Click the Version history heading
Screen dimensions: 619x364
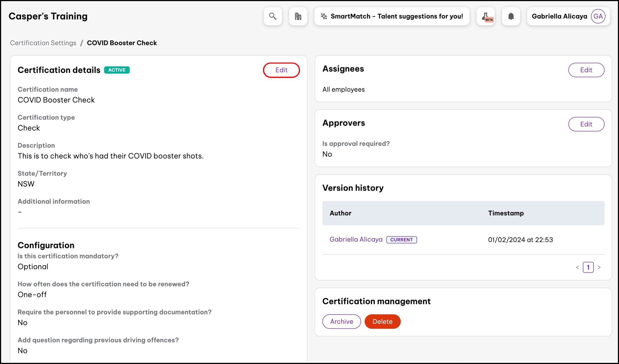[x=353, y=188]
